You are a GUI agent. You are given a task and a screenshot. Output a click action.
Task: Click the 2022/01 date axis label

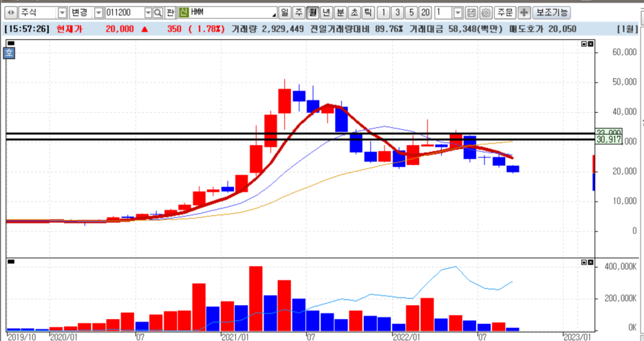coord(406,337)
